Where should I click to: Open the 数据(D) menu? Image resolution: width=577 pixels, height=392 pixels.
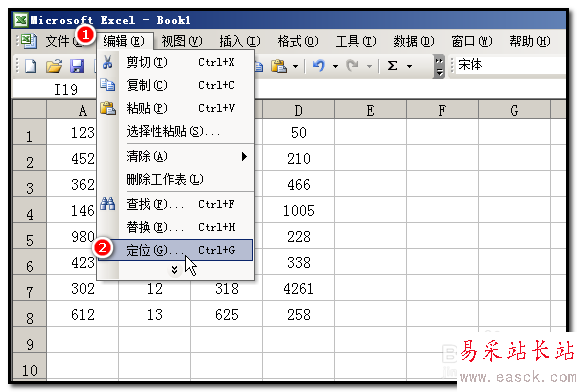(414, 41)
